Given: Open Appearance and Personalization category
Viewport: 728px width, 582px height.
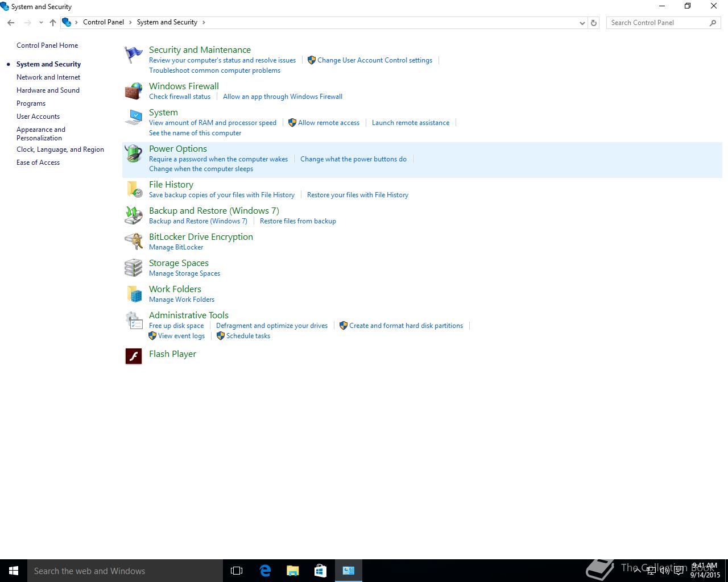Looking at the screenshot, I should 41,134.
